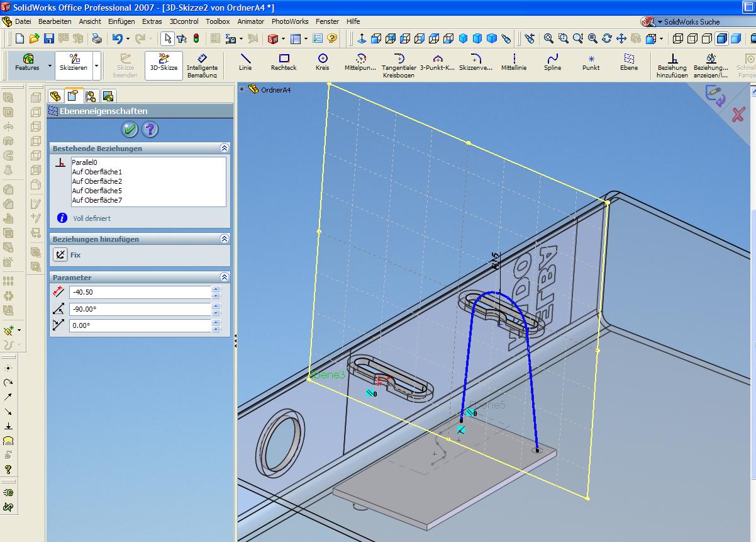Open Intelligente Bemaßung dimension tool

pos(203,65)
